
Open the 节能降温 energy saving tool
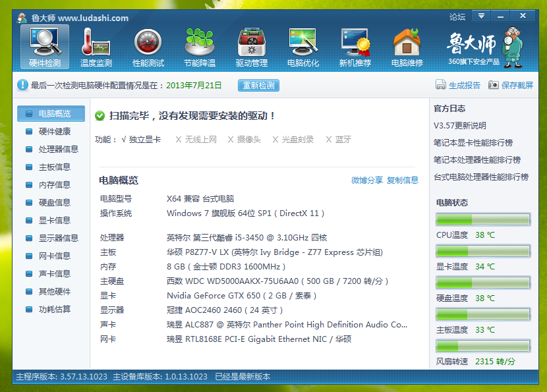click(200, 47)
